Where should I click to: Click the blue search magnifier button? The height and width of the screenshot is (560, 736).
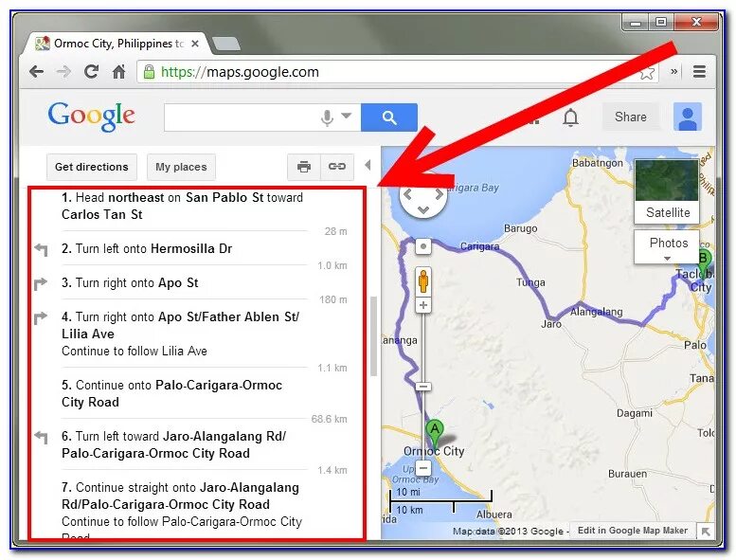389,117
